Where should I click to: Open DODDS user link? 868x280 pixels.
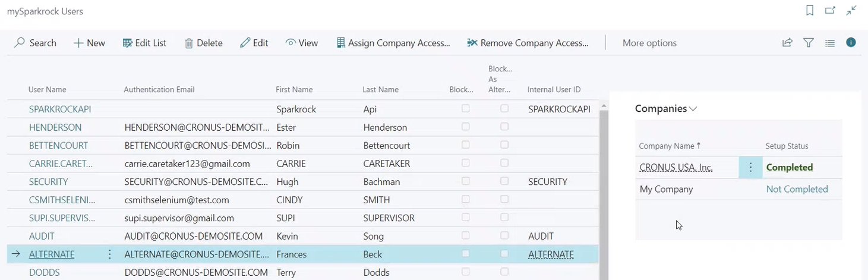click(x=45, y=272)
